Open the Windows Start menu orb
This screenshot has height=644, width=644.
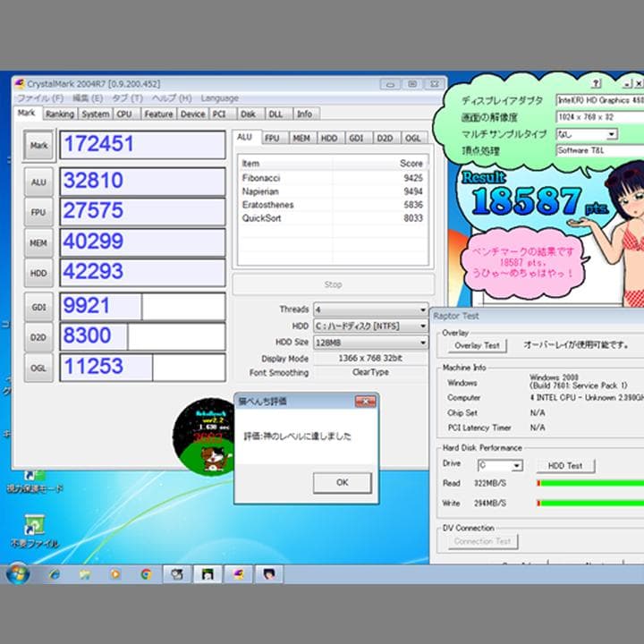17,573
